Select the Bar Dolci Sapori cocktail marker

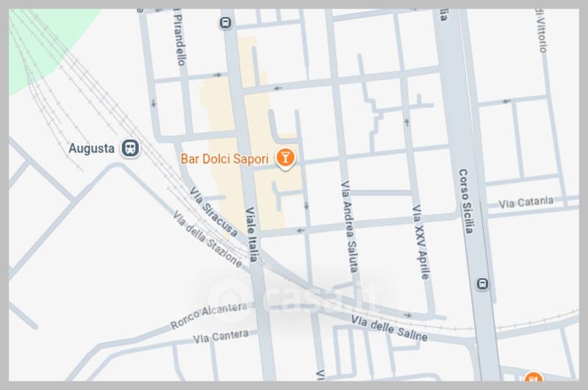(x=285, y=159)
